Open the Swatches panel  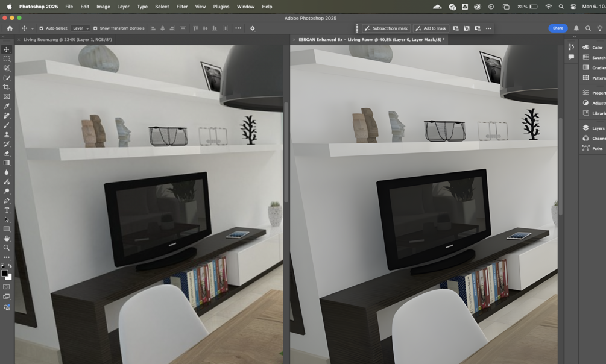point(593,57)
